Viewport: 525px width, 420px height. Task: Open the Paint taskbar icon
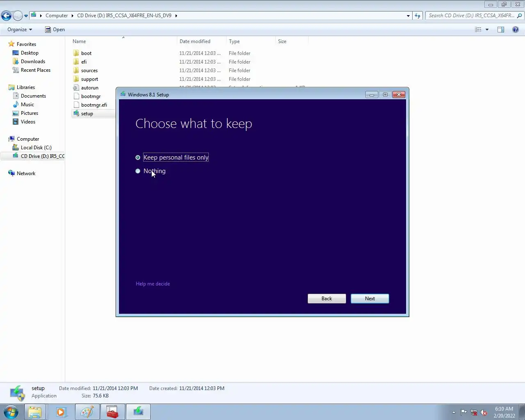point(87,412)
